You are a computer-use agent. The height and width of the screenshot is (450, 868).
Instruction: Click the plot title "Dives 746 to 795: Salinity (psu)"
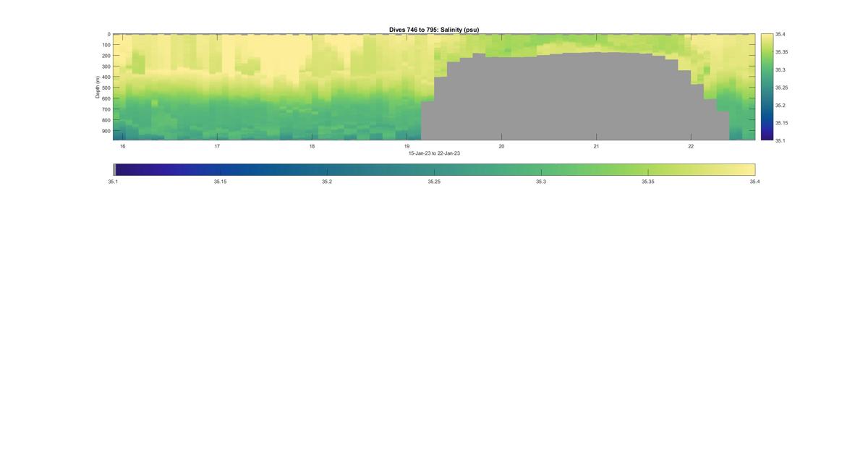tap(434, 30)
